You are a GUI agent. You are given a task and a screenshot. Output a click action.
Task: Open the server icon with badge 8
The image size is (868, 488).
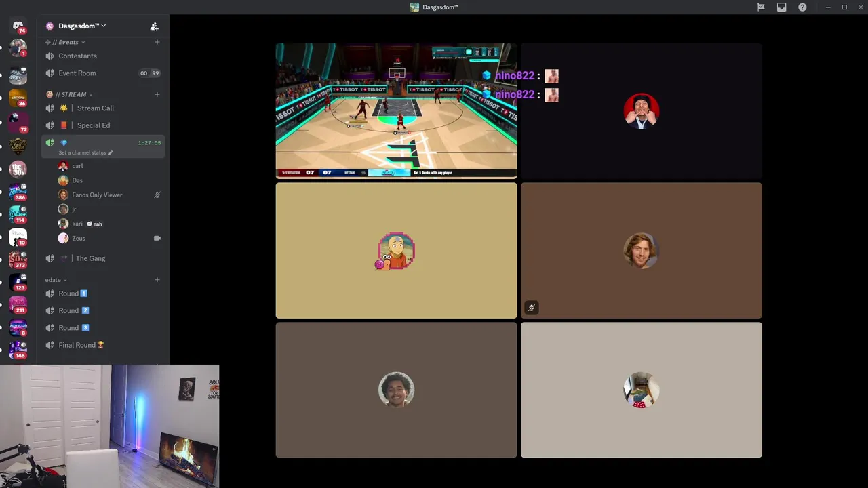(x=18, y=328)
